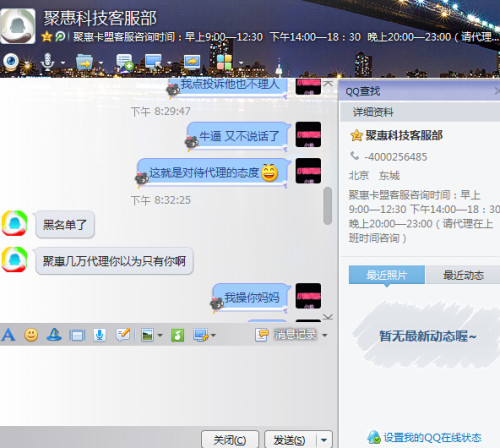The width and height of the screenshot is (500, 448).
Task: Expand the apps dropdown arrow
Action: (x=241, y=62)
